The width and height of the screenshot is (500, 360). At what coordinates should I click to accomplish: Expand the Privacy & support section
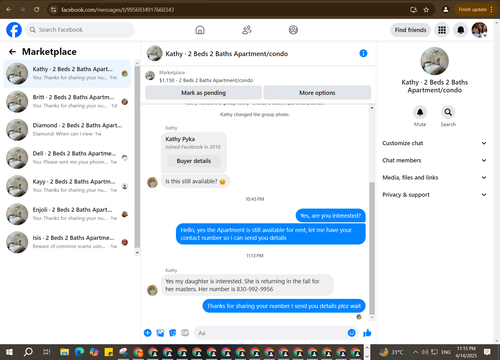(x=435, y=195)
